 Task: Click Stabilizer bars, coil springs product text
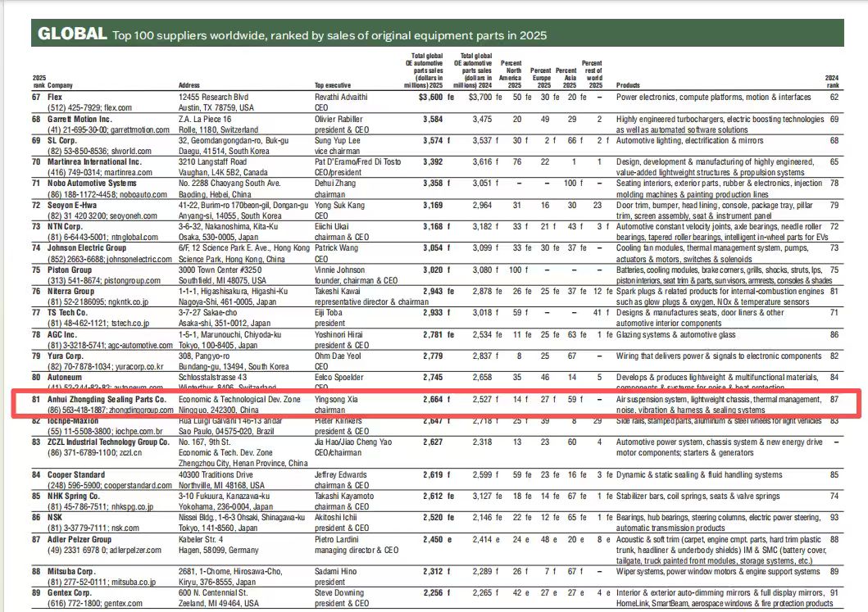click(698, 496)
